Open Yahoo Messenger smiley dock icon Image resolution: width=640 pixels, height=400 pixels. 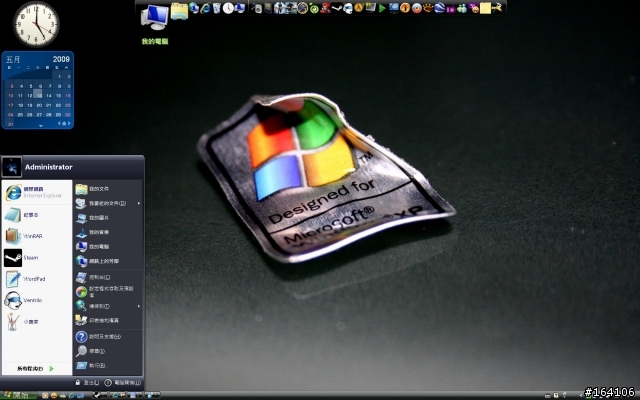click(x=474, y=8)
